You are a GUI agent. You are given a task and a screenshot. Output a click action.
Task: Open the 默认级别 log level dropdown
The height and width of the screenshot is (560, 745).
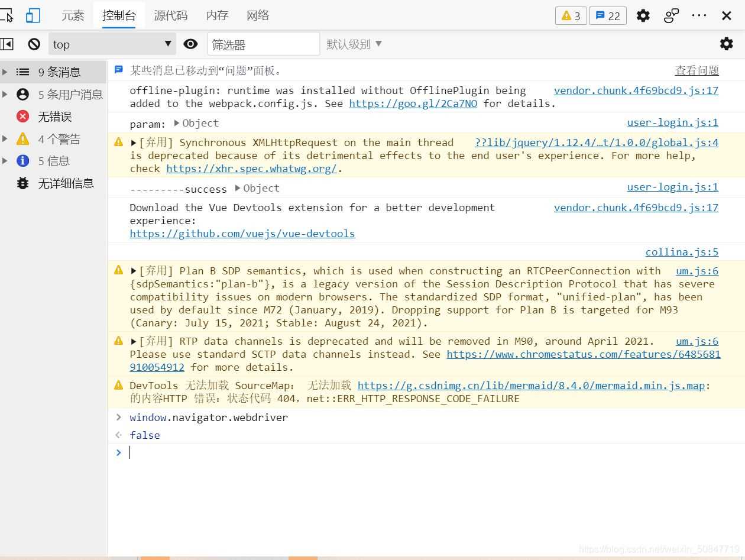point(353,43)
